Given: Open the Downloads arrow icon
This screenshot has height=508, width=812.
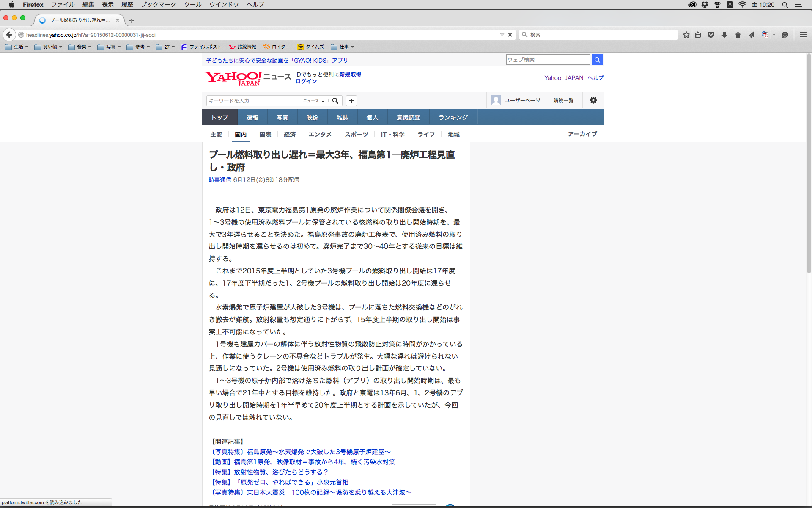Looking at the screenshot, I should (724, 35).
